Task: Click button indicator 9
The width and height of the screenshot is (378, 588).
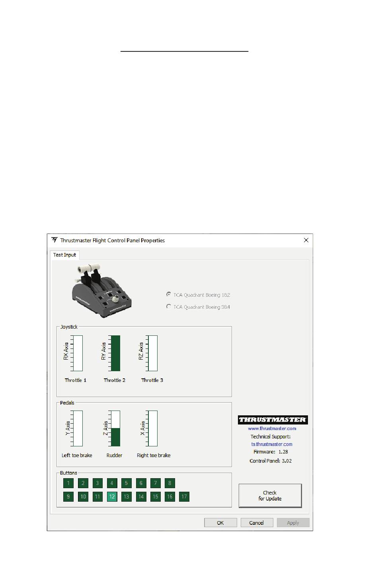Action: pos(68,496)
